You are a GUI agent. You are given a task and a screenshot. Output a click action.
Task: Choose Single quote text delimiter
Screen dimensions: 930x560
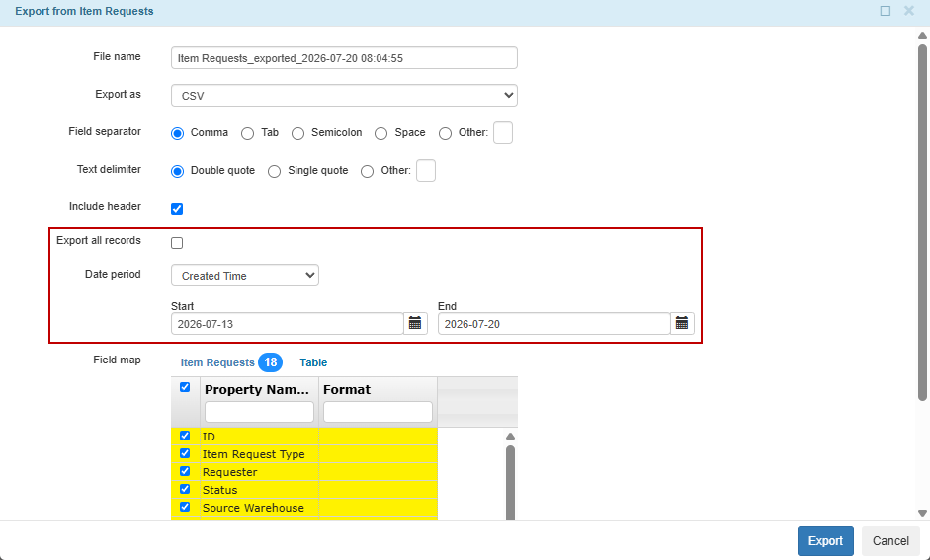[x=274, y=171]
